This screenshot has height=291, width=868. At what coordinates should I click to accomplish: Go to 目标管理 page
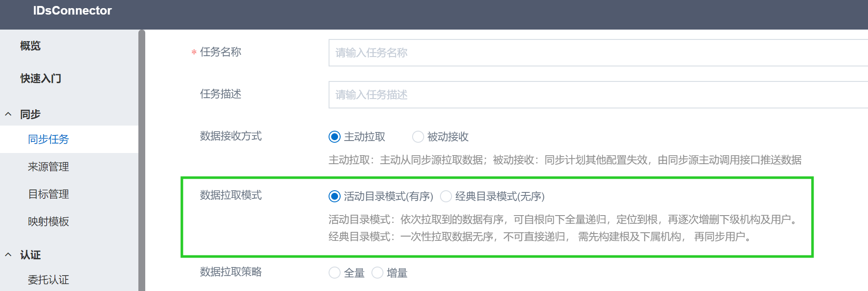[48, 194]
